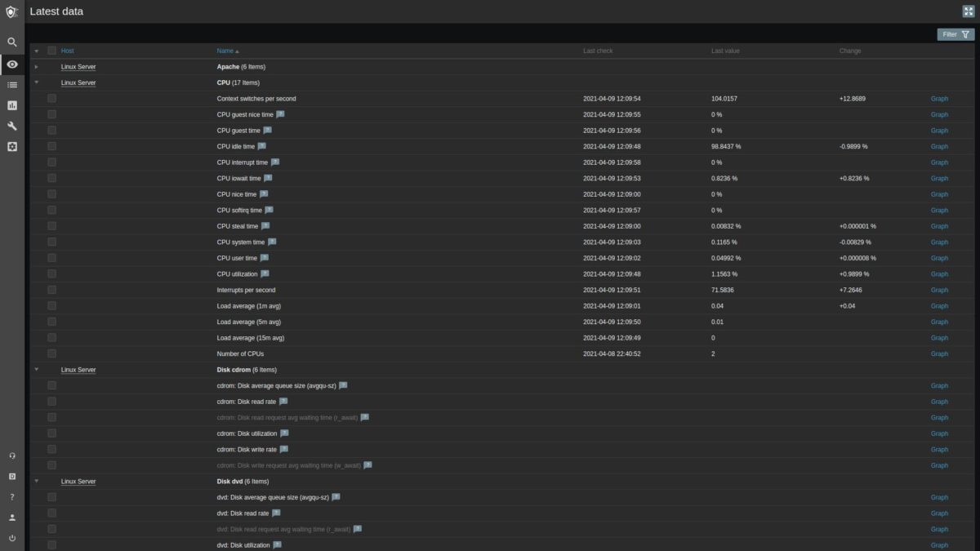Click the Zabbix logo at top left
The height and width of the screenshot is (551, 980).
click(11, 11)
